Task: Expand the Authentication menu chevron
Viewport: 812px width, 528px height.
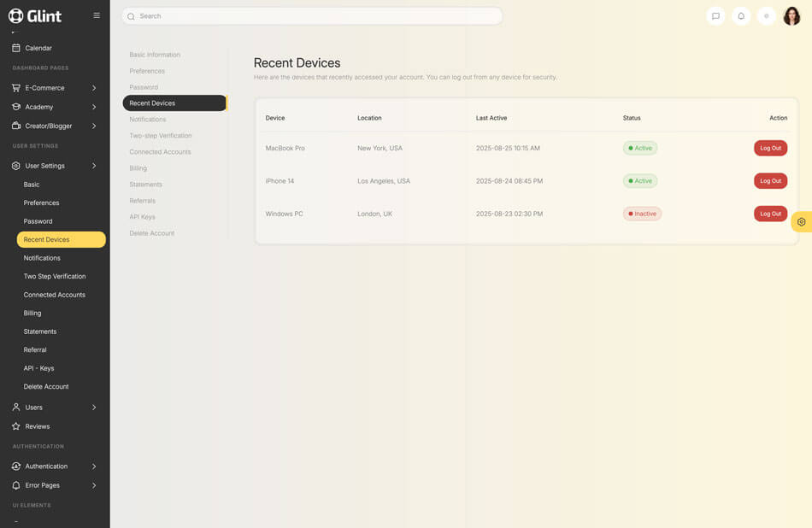Action: (94, 466)
